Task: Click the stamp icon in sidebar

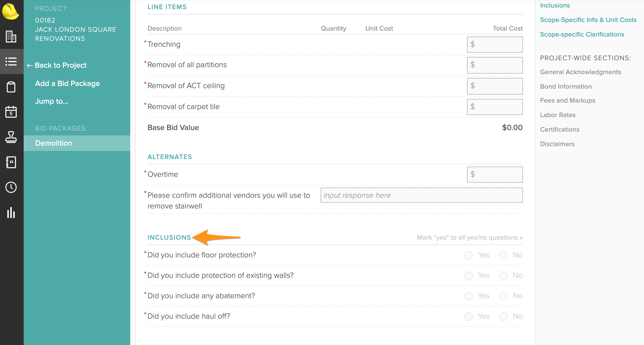Action: click(x=11, y=137)
